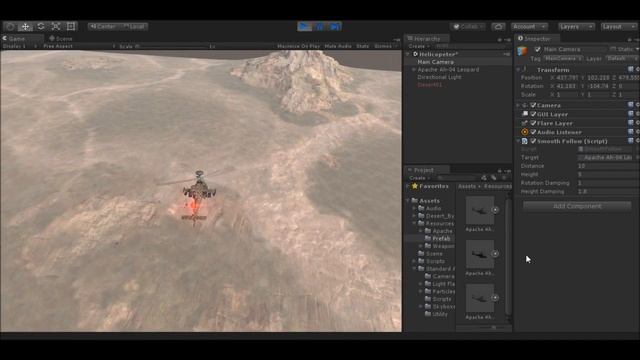Select the Prefab folder in Project tree
This screenshot has width=640, height=360.
click(x=438, y=239)
